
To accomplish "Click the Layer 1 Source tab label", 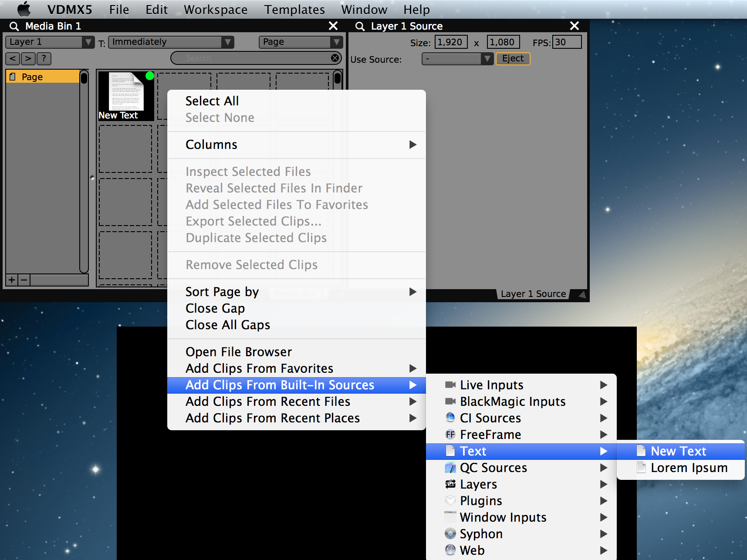I will pyautogui.click(x=533, y=294).
